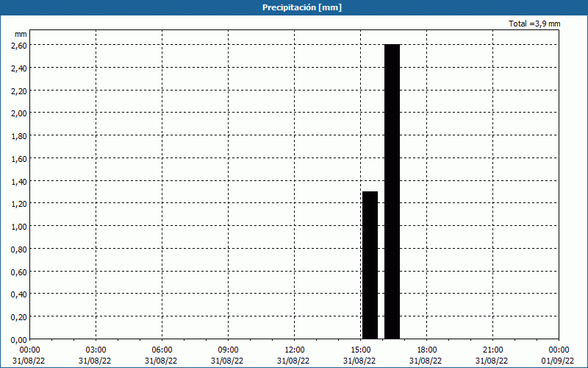The height and width of the screenshot is (368, 588).
Task: Click the 1,40 y-axis label
Action: tap(19, 182)
